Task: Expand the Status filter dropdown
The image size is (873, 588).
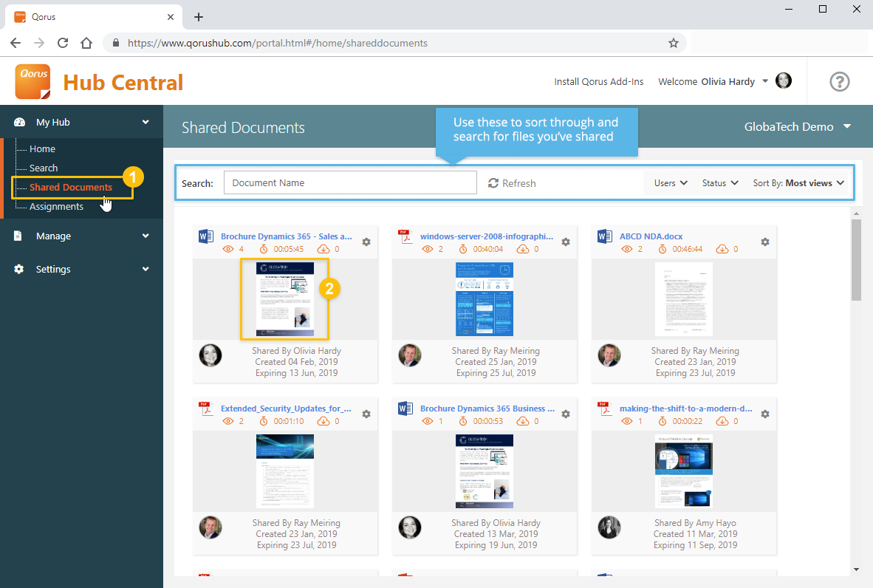Action: click(x=720, y=183)
